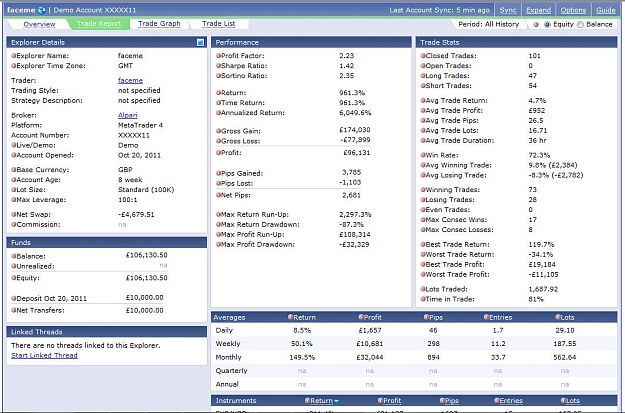Click the info bullet beside Closed Trades
Screen dimensions: 625x413
pos(423,55)
